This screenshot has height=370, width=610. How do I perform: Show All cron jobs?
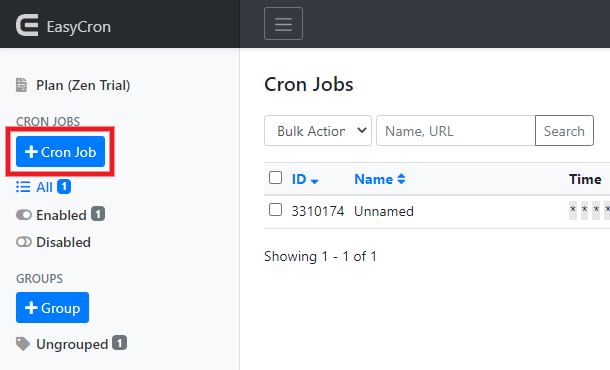tap(43, 187)
